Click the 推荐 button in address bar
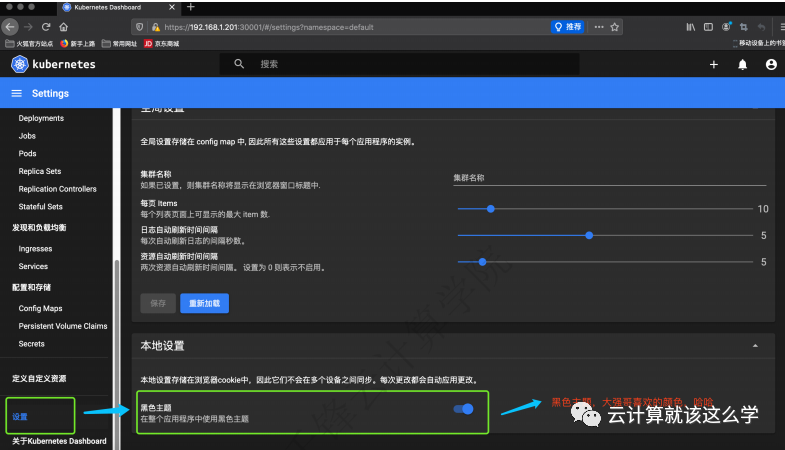Viewport: 785px width, 450px height. pos(568,27)
